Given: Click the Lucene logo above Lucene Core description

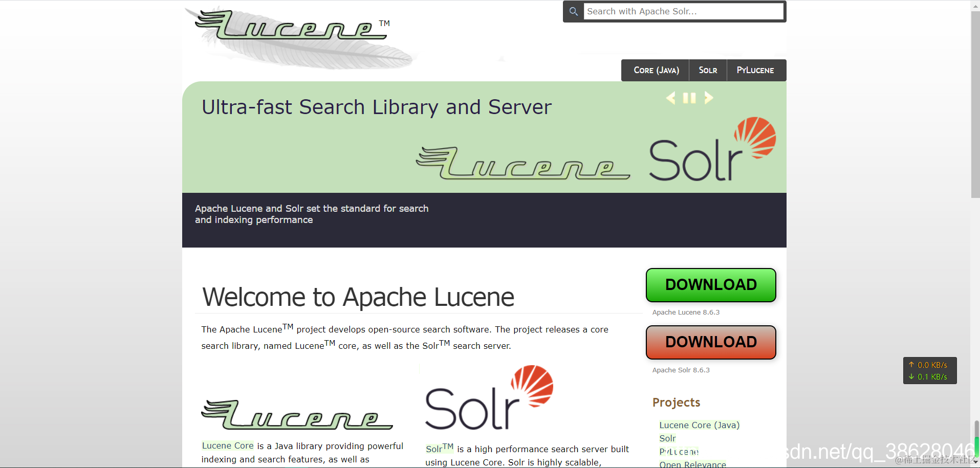Looking at the screenshot, I should pyautogui.click(x=297, y=414).
